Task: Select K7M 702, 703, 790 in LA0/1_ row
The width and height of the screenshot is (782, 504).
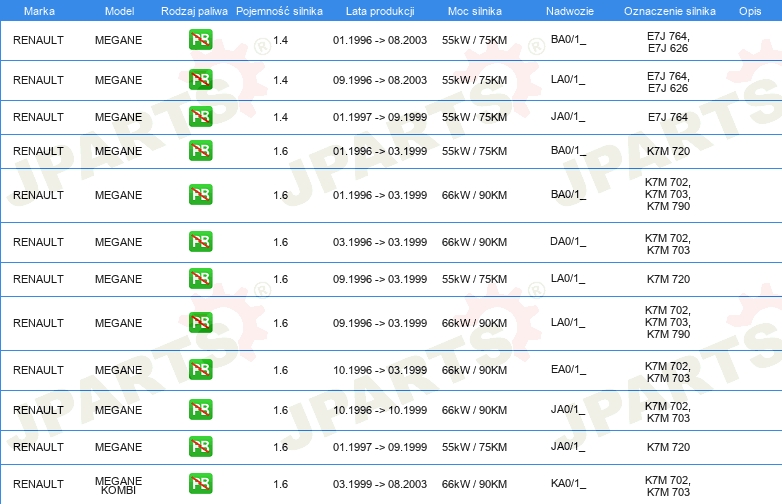Action: tap(668, 322)
